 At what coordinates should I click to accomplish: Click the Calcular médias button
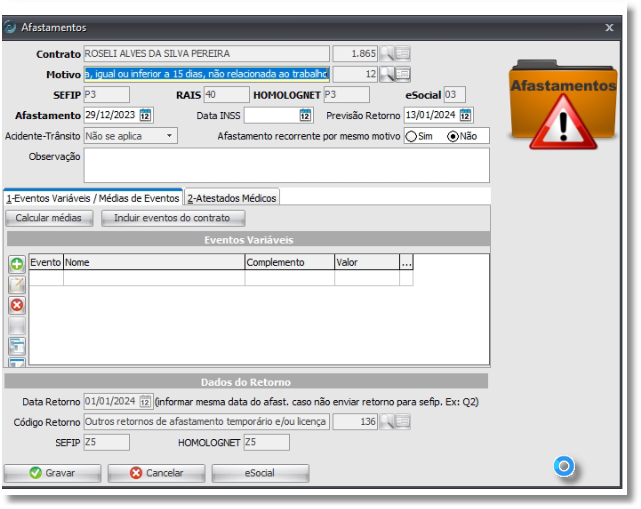coord(49,218)
